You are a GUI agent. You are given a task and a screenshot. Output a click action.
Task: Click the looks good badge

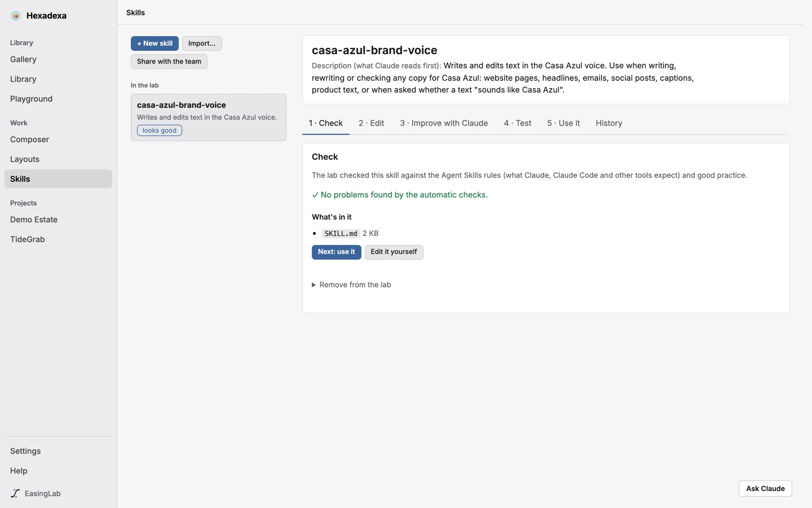coord(159,130)
